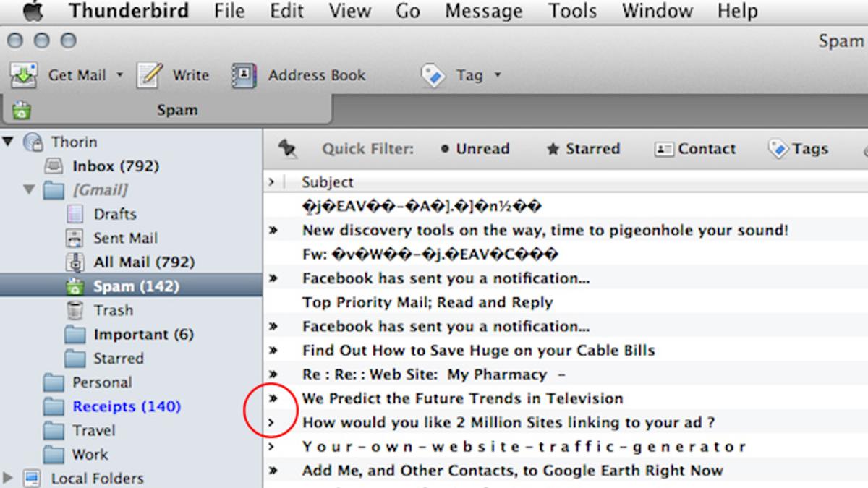This screenshot has width=868, height=488.
Task: Click the Address Book button label
Action: point(317,75)
